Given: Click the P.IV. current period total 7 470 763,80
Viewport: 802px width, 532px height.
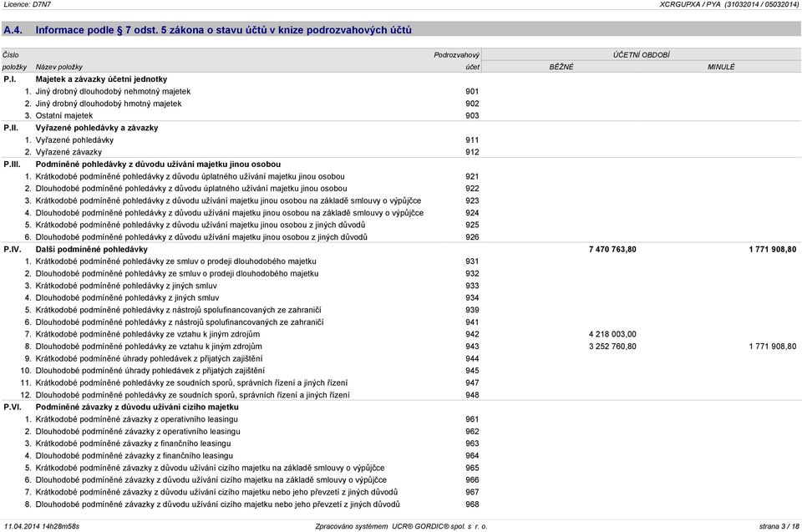Looking at the screenshot, I should pos(612,250).
